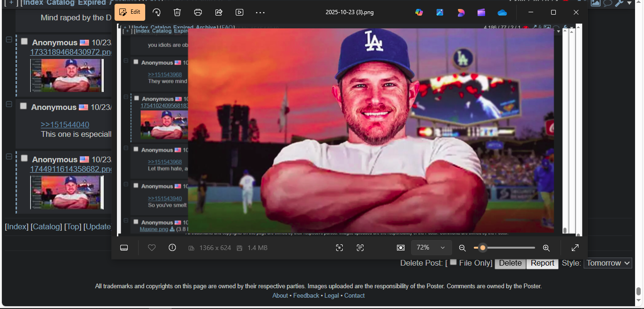Show the filmstrip in Photos viewer
The image size is (644, 309).
[124, 248]
